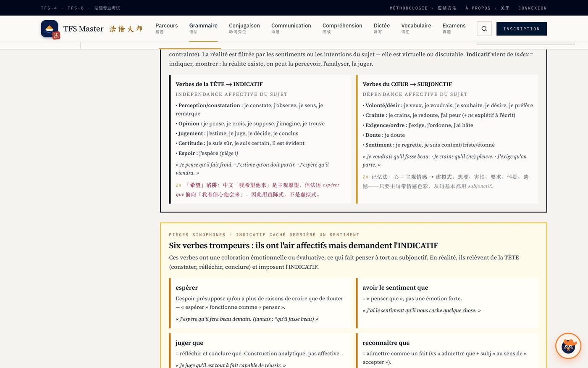Click the 'Exigence/ordre' bullet line
588x368 pixels.
(x=418, y=125)
